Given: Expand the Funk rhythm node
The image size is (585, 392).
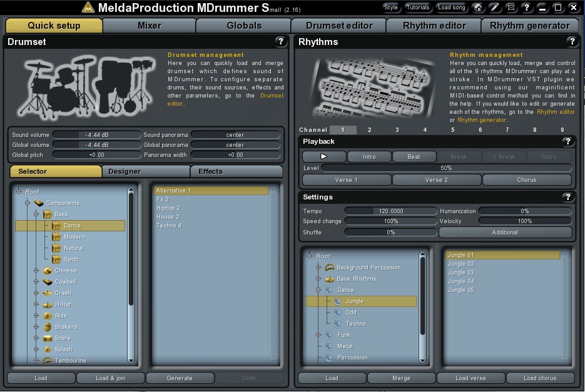Looking at the screenshot, I should coord(318,335).
